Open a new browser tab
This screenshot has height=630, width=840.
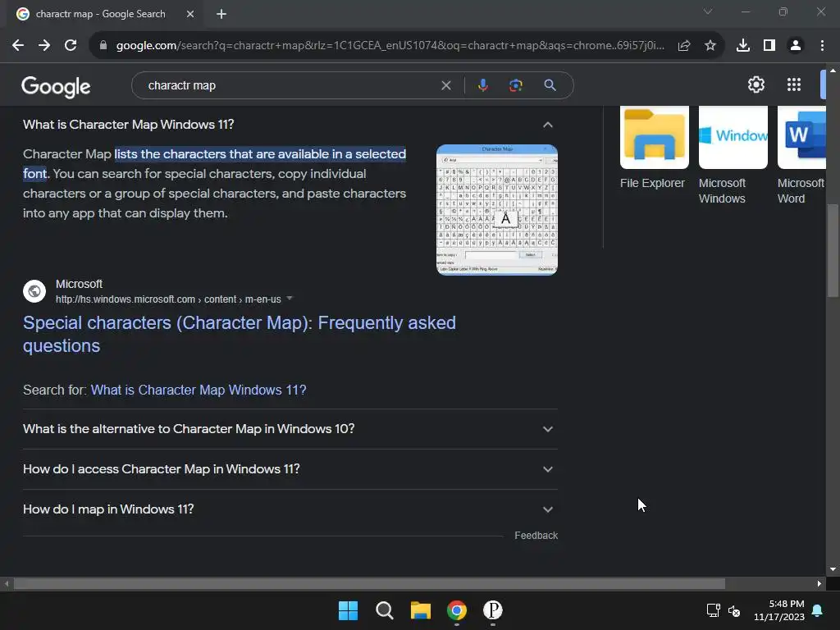(x=221, y=14)
